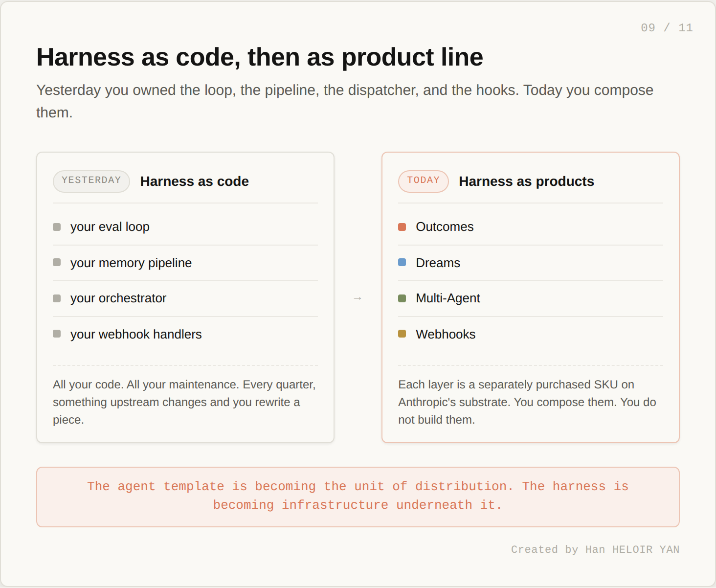Click the gray bullet beside your orchestrator
This screenshot has height=588, width=716.
pos(57,298)
